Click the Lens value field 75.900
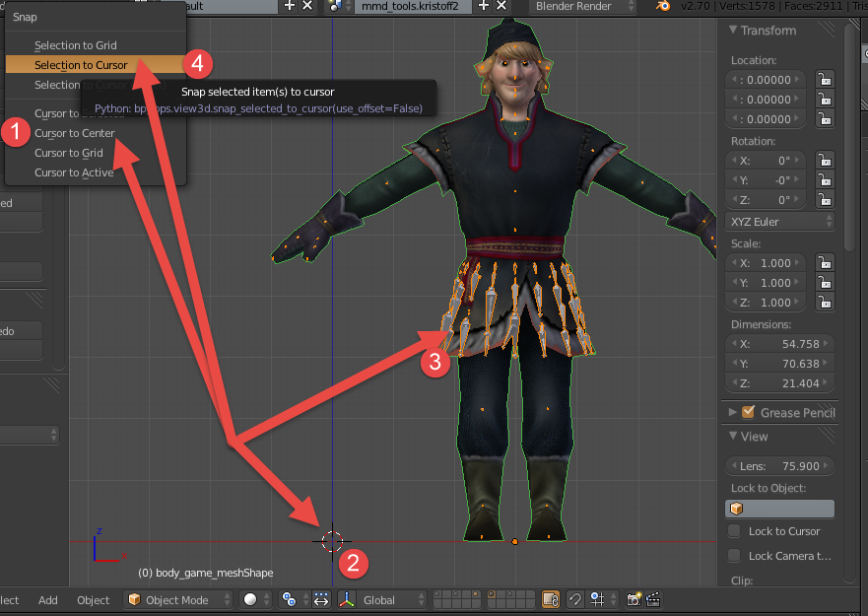 (779, 466)
